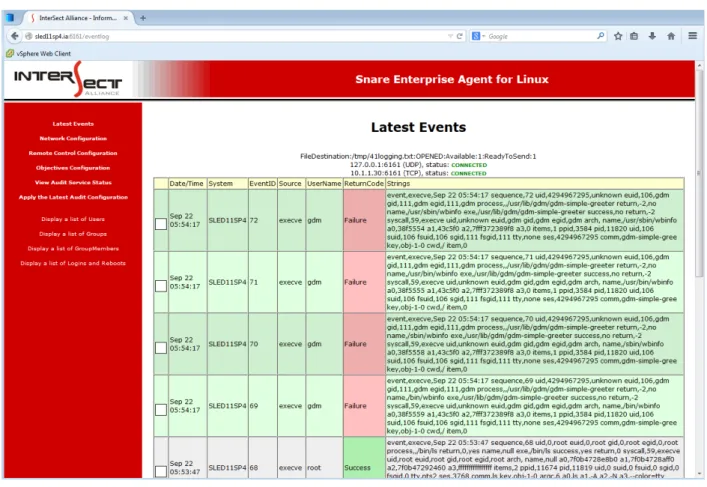Screen dimensions: 707x487
Task: Open Objectives Configuration page
Action: pos(73,168)
